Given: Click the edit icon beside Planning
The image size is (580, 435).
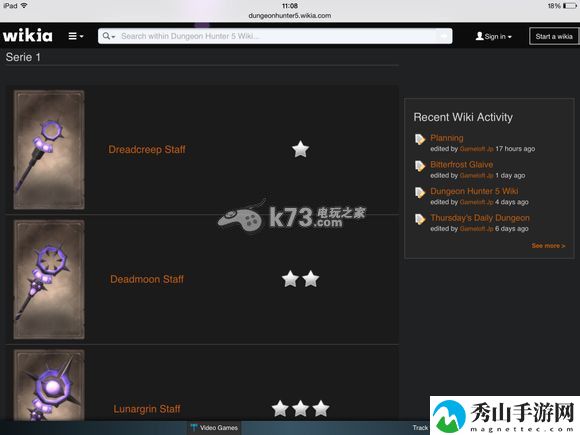Looking at the screenshot, I should [x=420, y=139].
